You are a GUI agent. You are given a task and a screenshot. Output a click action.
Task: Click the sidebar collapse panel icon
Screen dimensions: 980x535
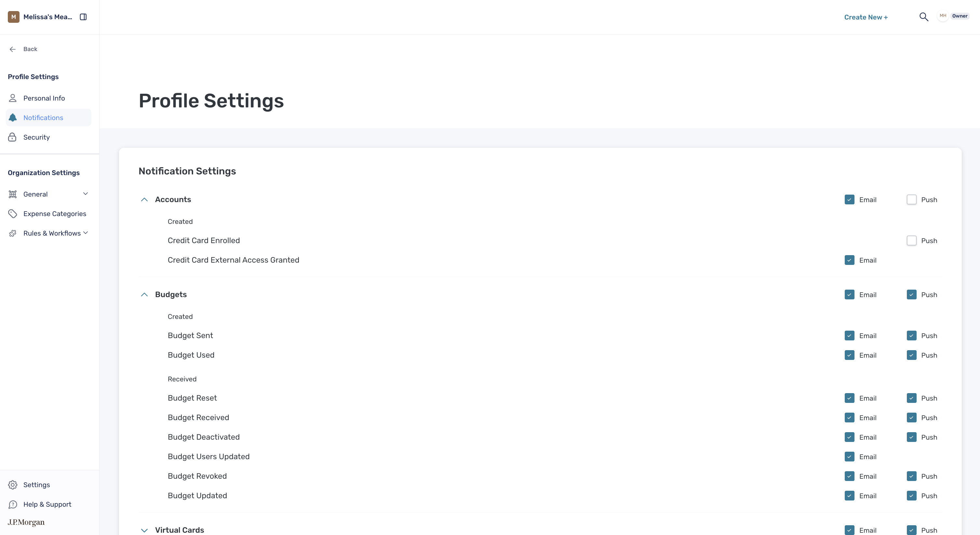[x=83, y=17]
